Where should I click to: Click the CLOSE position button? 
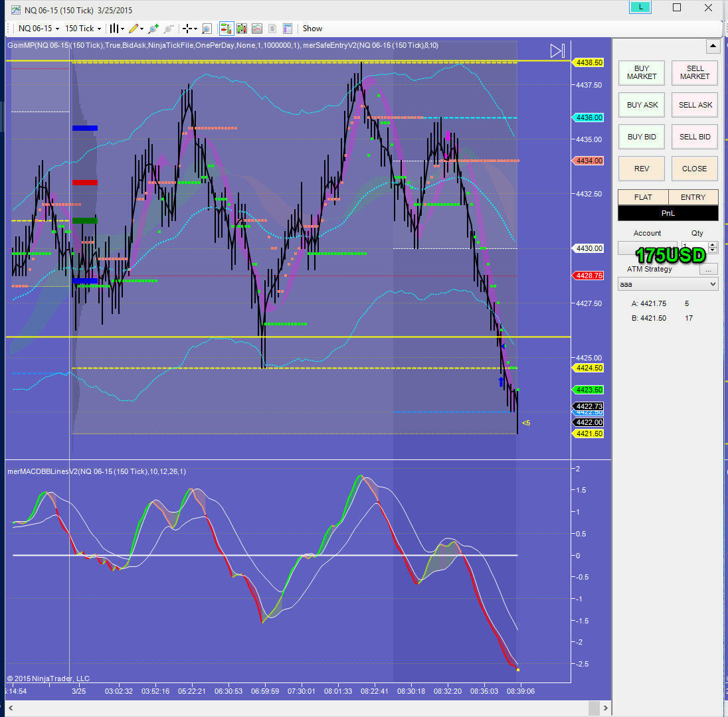tap(695, 169)
